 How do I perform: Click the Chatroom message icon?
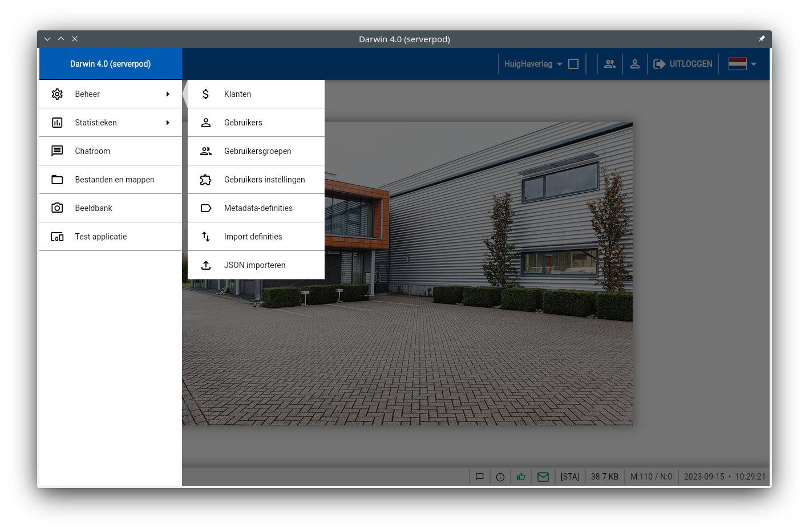tap(57, 151)
